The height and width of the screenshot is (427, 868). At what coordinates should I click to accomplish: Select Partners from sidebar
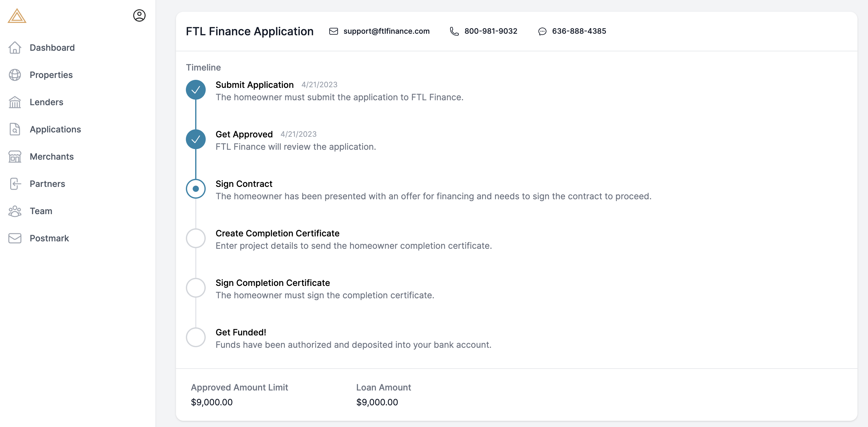pos(47,184)
